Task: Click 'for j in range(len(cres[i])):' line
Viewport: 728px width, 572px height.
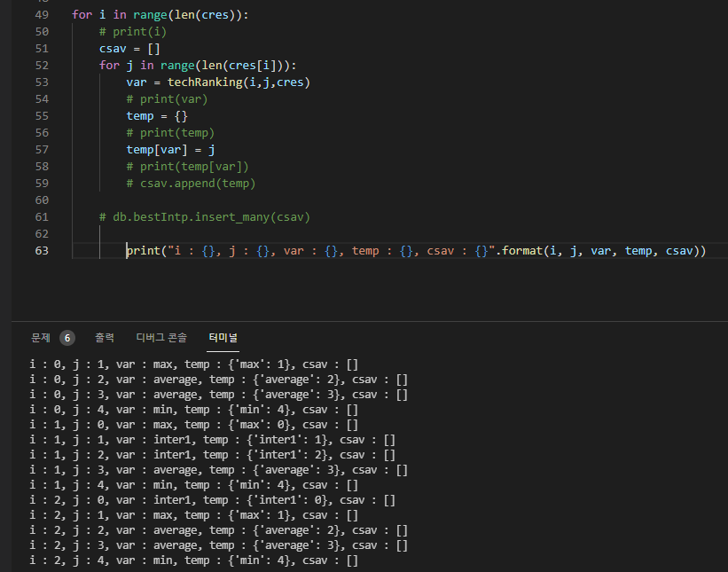Action: pyautogui.click(x=198, y=66)
